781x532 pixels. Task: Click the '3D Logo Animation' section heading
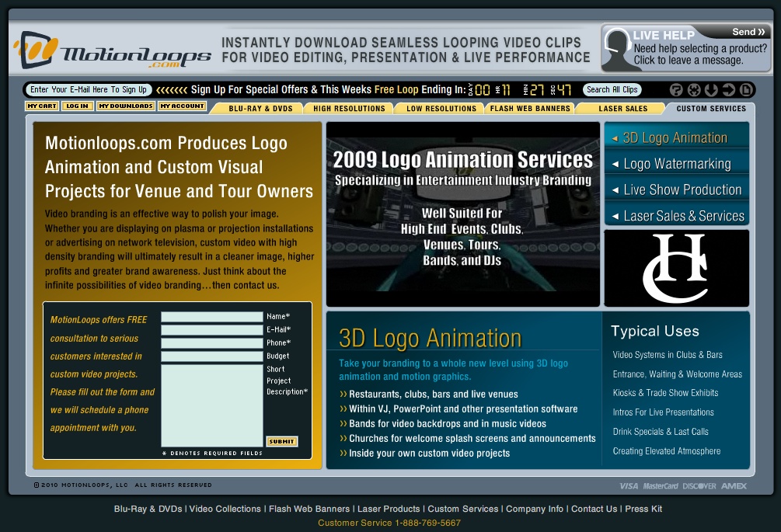pos(430,338)
